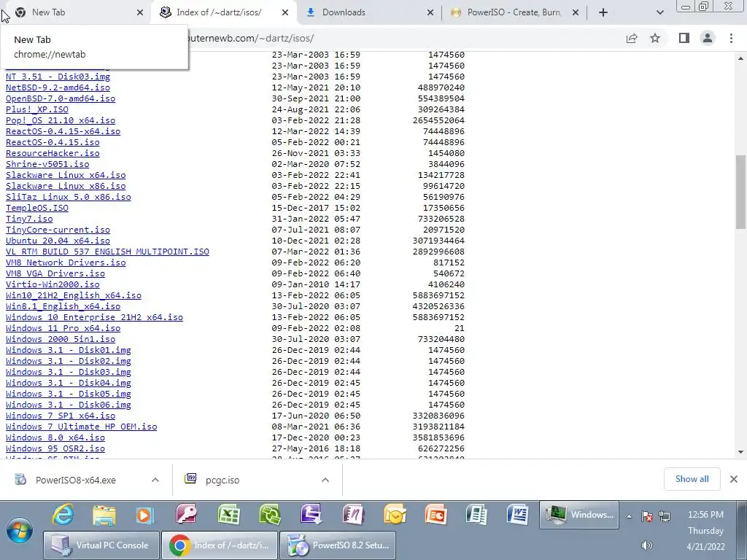The image size is (747, 560).
Task: Download Windows_95_OSR2.iso
Action: (x=55, y=449)
